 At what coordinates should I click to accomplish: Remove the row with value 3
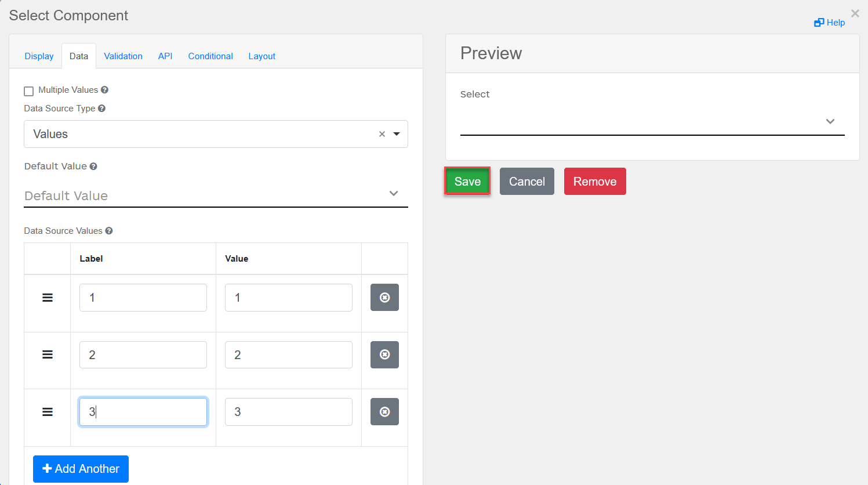point(384,412)
